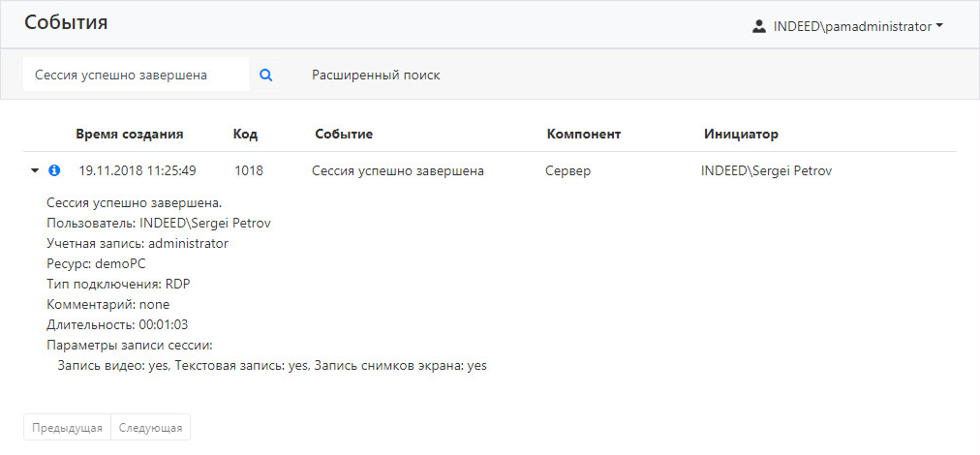980x455 pixels.
Task: Click the 'Ресурс: demoPC' detail line
Action: [88, 263]
